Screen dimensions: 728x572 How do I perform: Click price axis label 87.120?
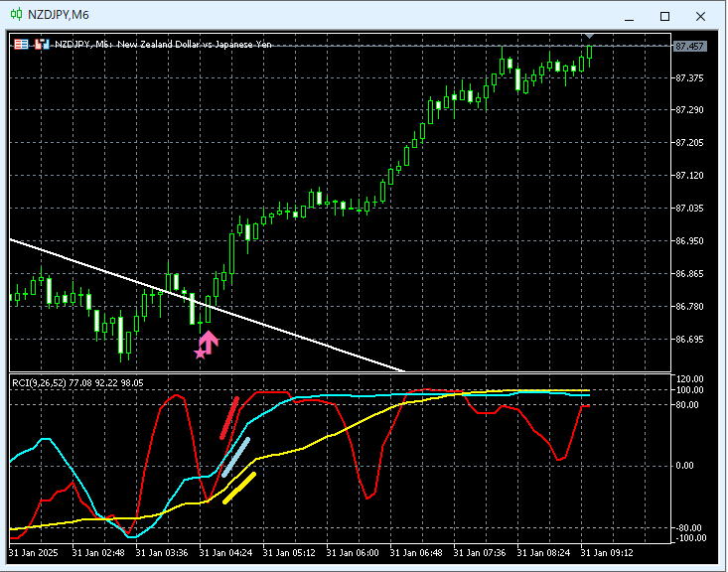click(x=689, y=176)
